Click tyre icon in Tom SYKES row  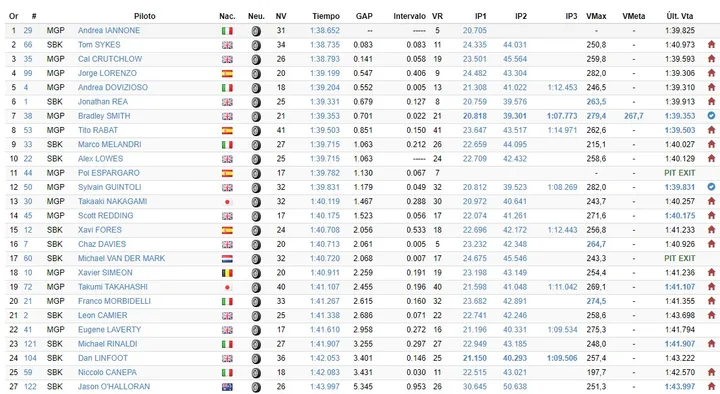(x=256, y=45)
